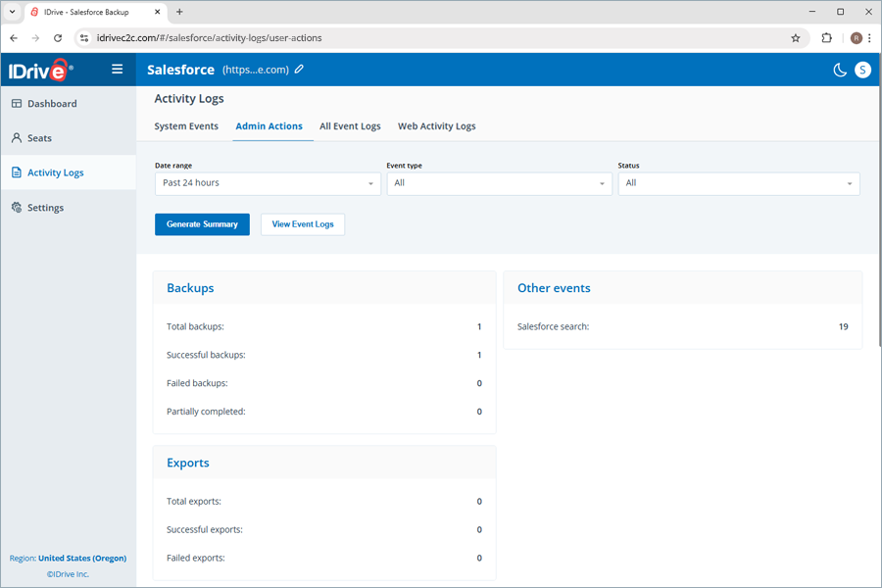Switch to the System Events tab
Viewport: 882px width, 588px height.
(186, 126)
